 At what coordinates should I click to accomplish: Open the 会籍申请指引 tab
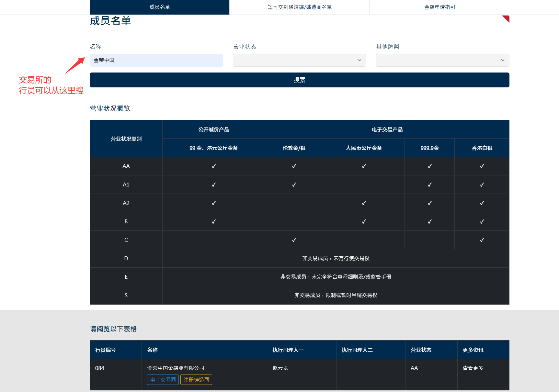pos(439,7)
